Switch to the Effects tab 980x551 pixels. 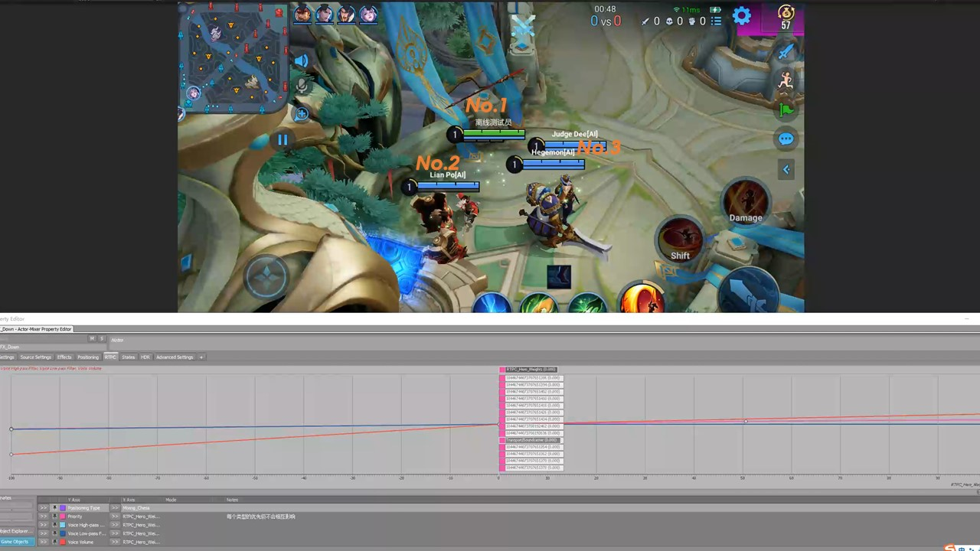[x=64, y=357]
